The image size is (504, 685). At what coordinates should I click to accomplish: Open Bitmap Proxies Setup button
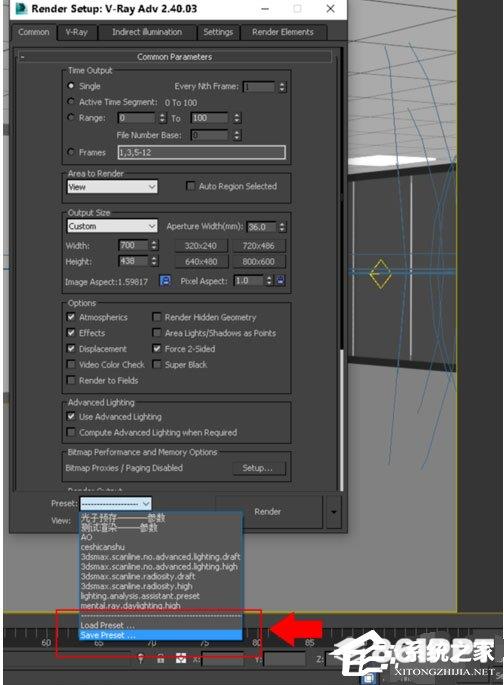coord(258,468)
